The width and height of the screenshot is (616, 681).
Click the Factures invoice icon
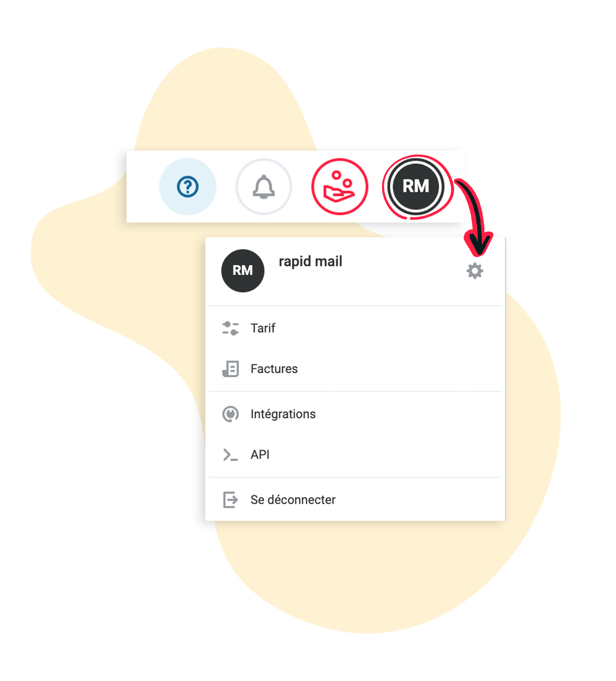[x=230, y=369]
